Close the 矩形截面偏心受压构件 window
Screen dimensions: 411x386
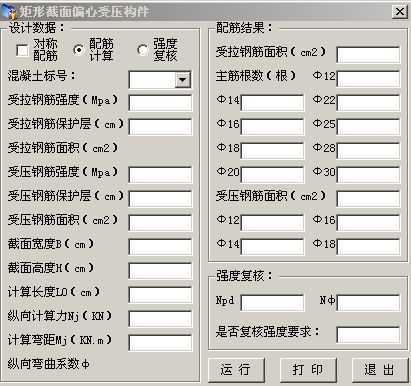pyautogui.click(x=399, y=12)
